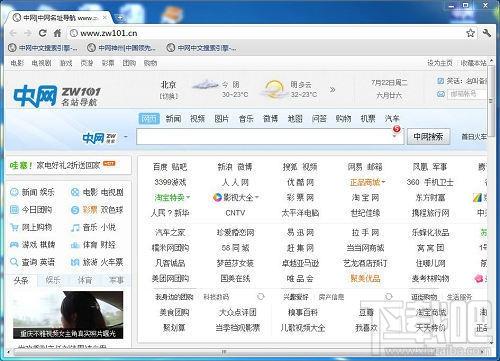Screen dimensions: 500x361
Task: Click the 家电好礼2折送回家 promo link
Action: (x=68, y=165)
